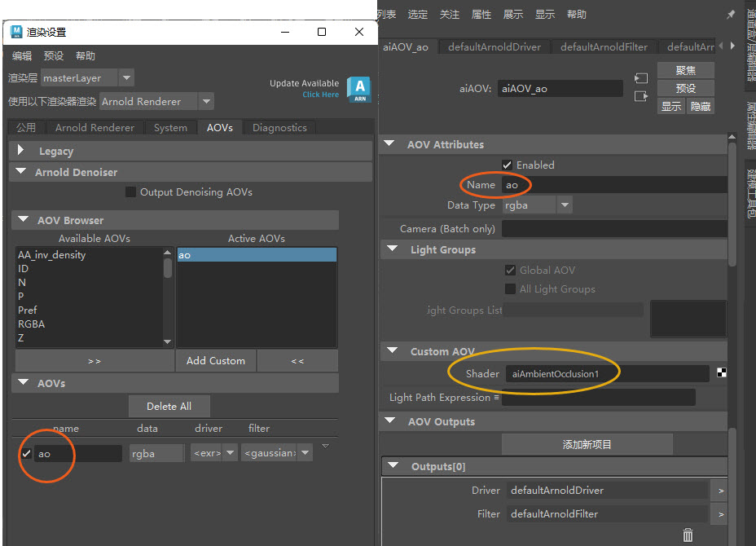The width and height of the screenshot is (756, 546).
Task: Click the Arnold update logo icon
Action: 359,90
